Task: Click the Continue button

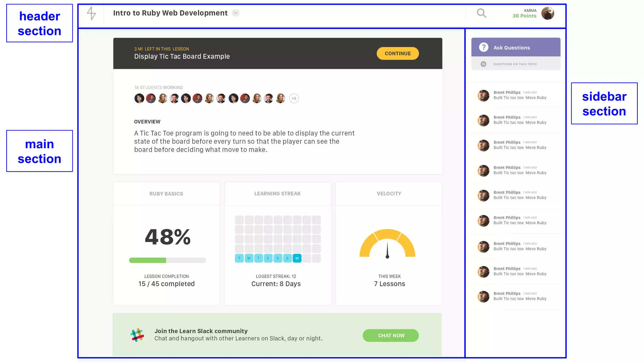Action: coord(397,53)
